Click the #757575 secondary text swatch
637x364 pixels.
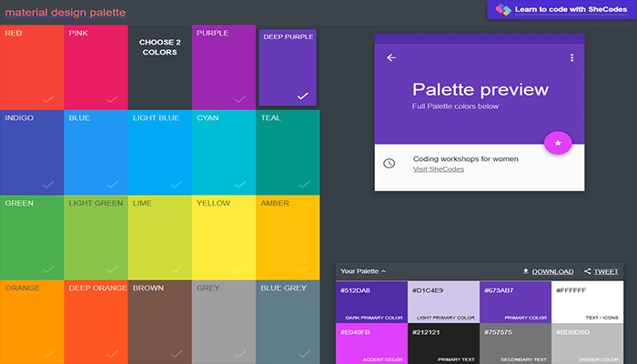[516, 344]
